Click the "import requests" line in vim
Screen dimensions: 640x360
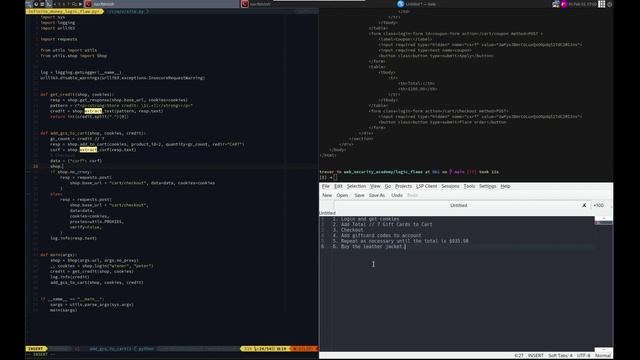[59, 39]
